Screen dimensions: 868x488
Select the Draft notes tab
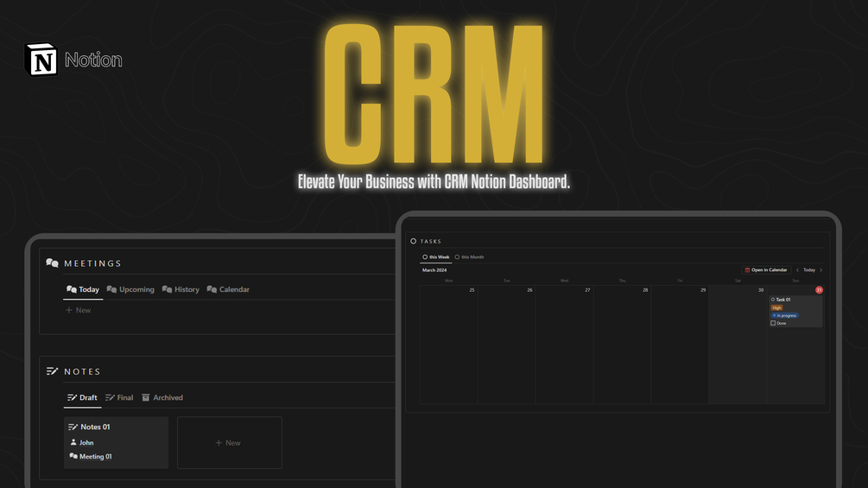[82, 397]
